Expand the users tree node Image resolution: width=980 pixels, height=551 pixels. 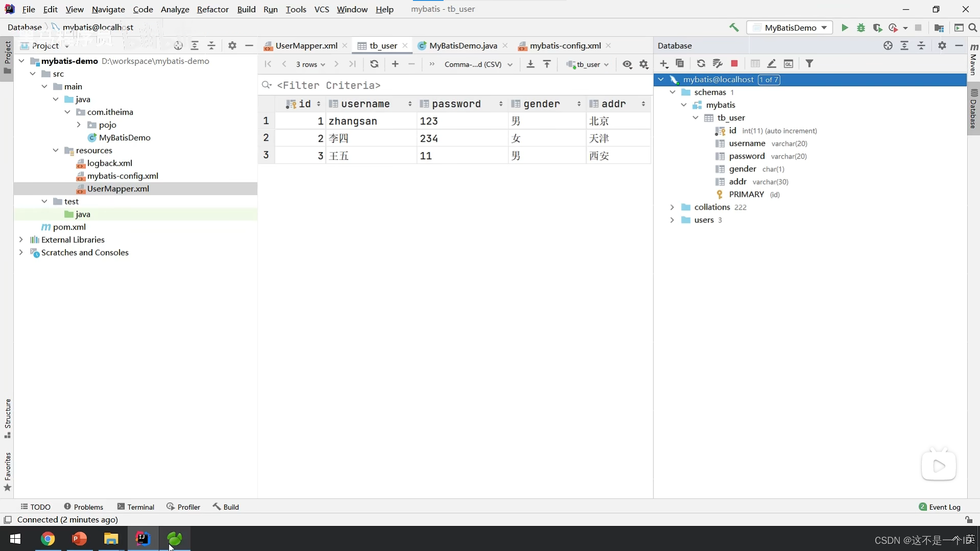click(672, 219)
